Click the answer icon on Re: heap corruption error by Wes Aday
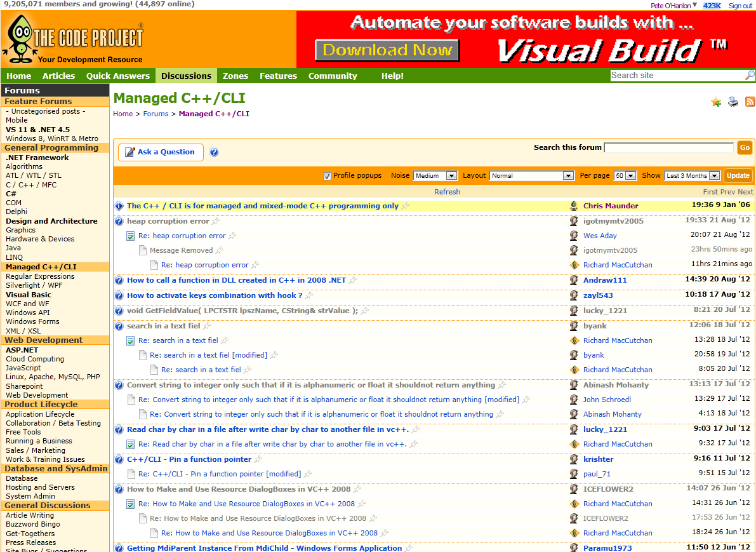Screen dimensions: 756x552 pos(130,236)
